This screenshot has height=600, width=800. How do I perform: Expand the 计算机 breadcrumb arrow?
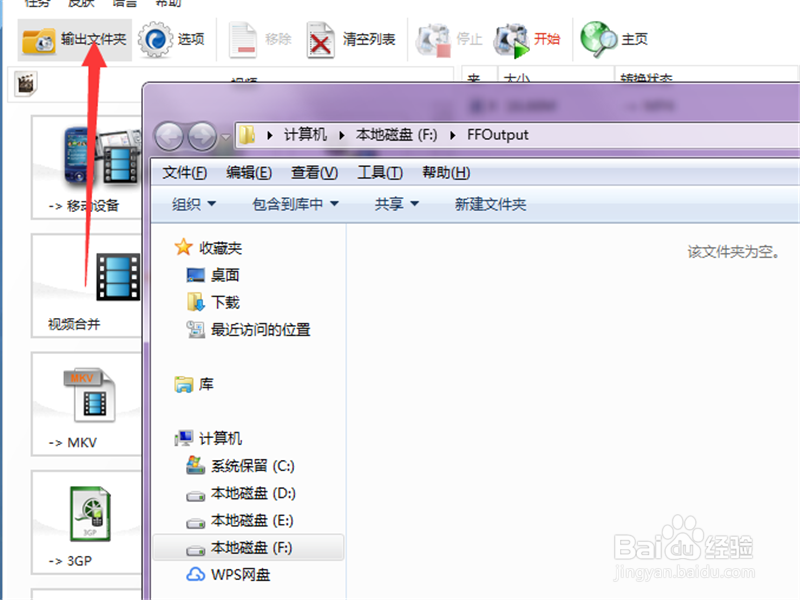click(x=342, y=135)
